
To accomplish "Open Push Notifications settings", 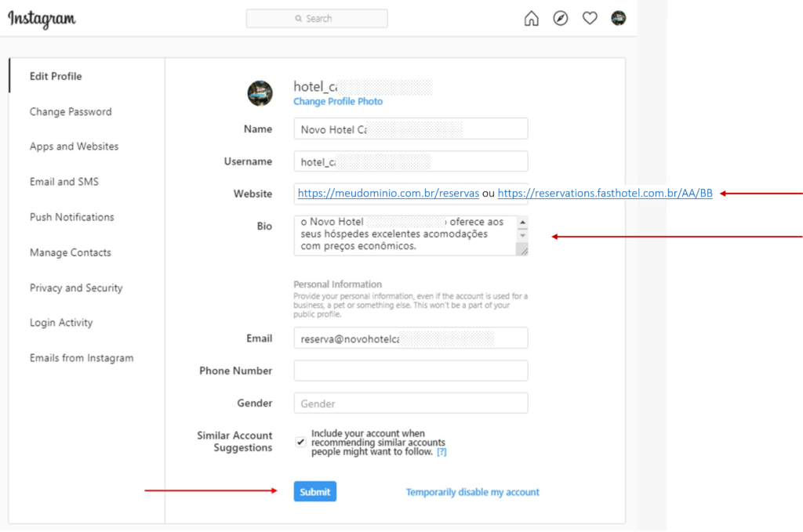I will point(71,217).
